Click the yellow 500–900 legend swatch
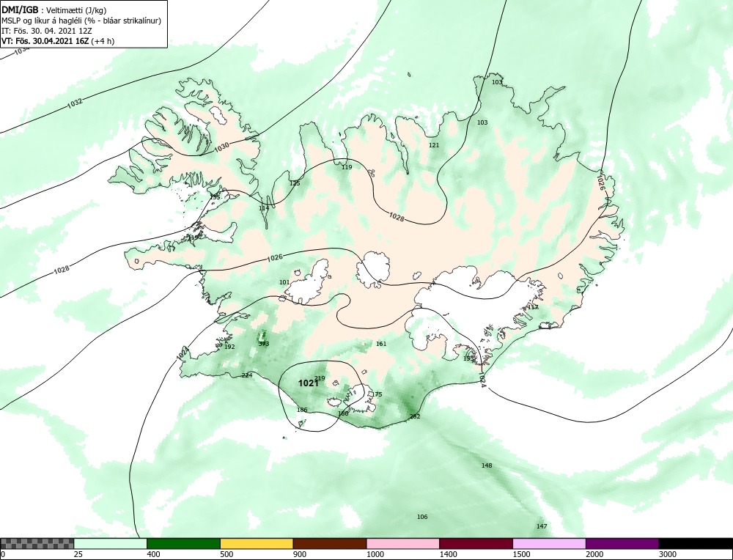Image resolution: width=733 pixels, height=560 pixels. 257,544
